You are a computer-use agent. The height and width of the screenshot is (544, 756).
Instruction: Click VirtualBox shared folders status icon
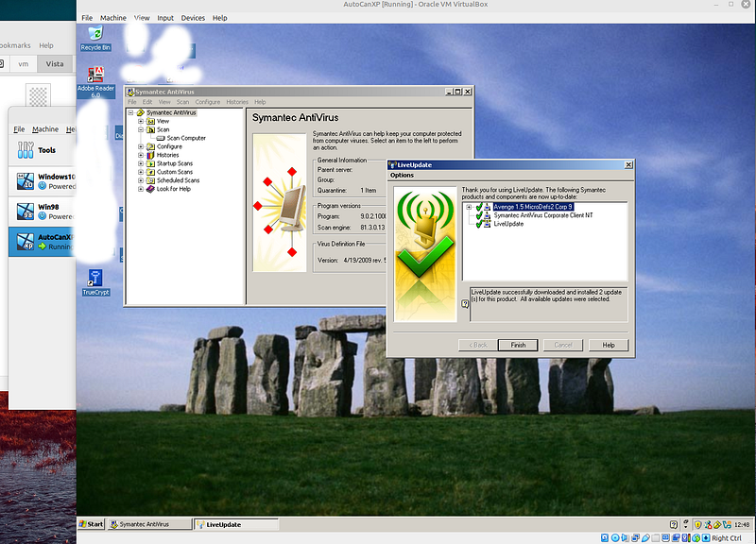click(656, 537)
